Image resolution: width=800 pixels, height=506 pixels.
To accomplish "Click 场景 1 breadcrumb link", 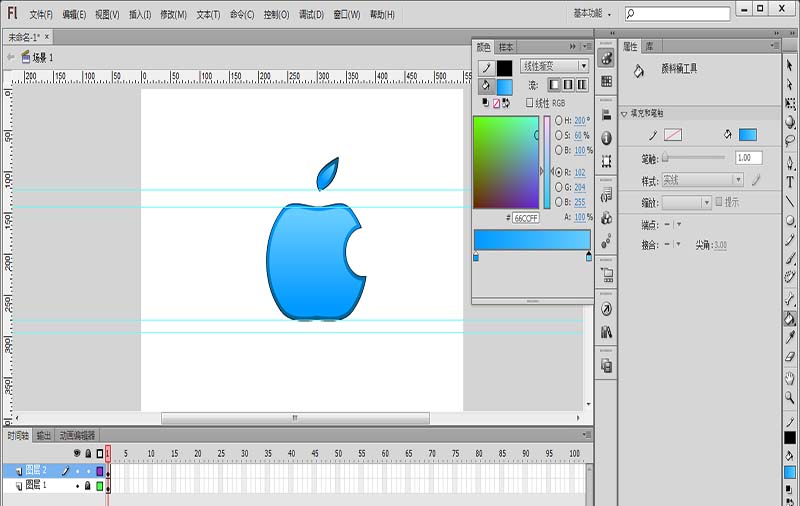I will (43, 58).
